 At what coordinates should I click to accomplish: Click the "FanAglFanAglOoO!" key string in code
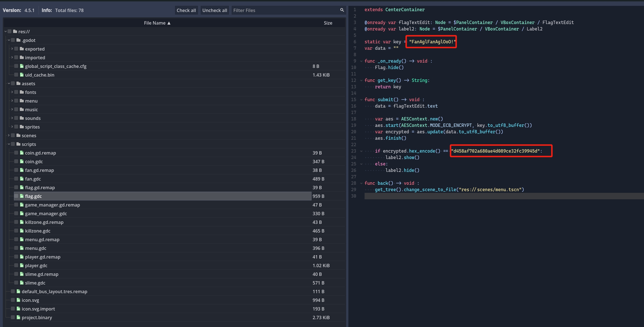[432, 42]
